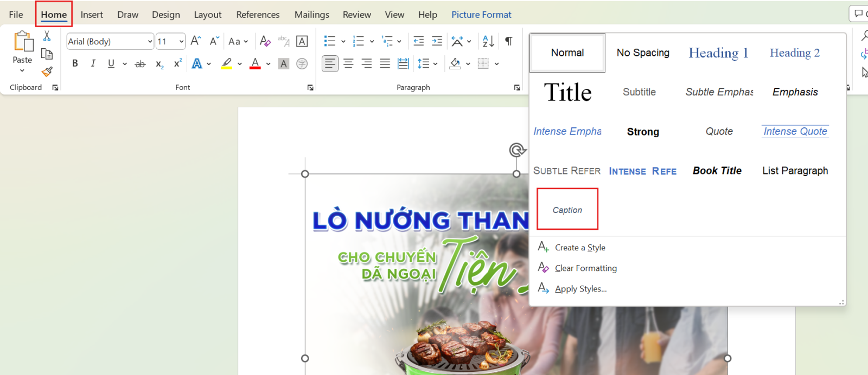868x375 pixels.
Task: Click the multilevel list icon
Action: tap(387, 41)
